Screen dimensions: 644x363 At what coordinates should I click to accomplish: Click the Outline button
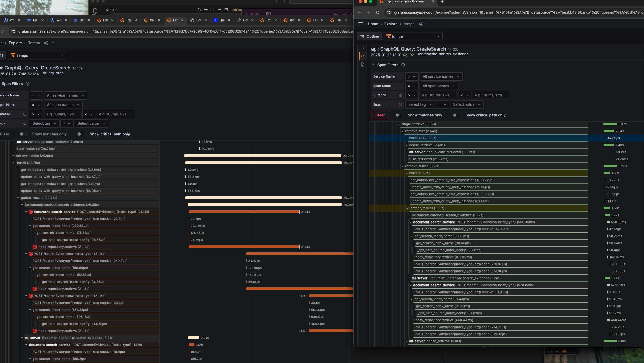pyautogui.click(x=370, y=36)
